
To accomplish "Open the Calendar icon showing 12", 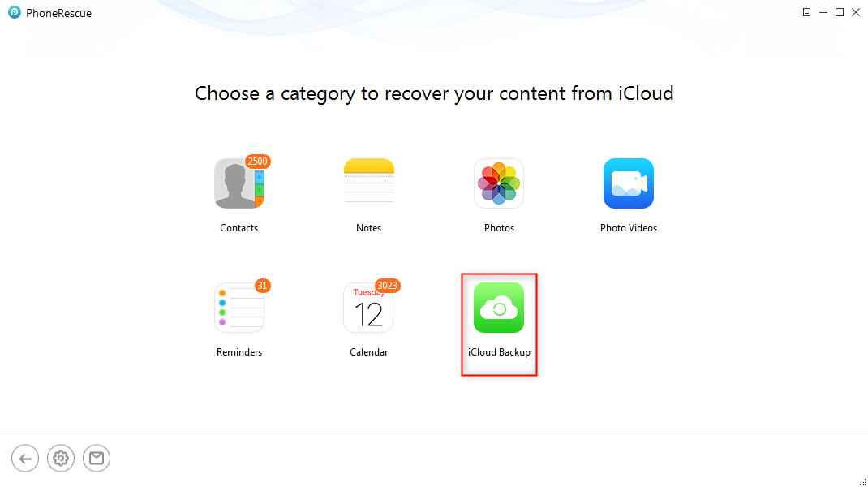I will [x=368, y=308].
